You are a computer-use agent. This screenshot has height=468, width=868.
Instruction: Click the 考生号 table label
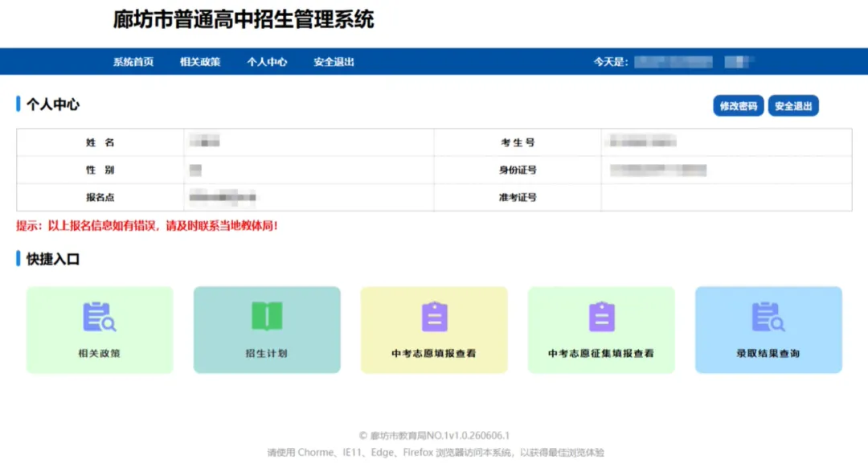coord(518,142)
